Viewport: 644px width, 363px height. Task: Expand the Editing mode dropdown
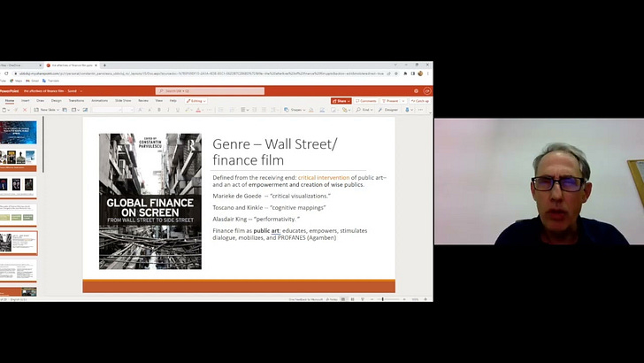[195, 101]
